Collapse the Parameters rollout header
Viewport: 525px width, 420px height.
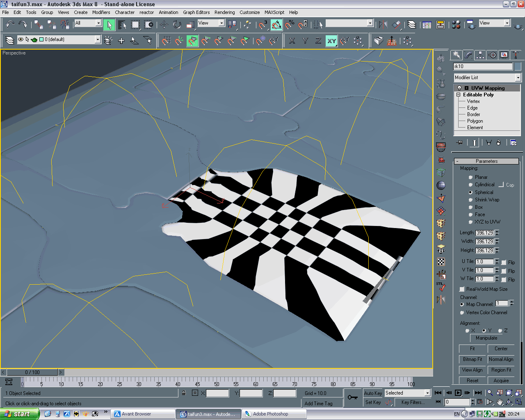[486, 161]
